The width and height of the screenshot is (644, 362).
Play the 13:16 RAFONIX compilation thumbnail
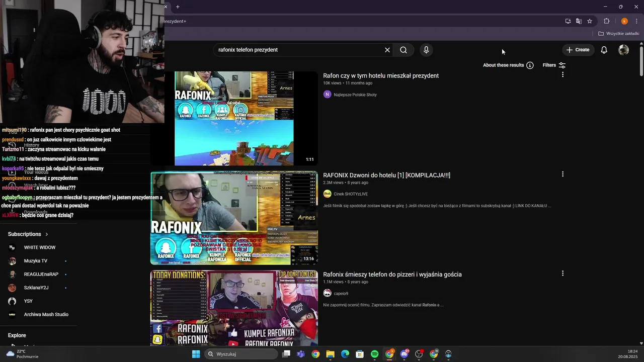pyautogui.click(x=234, y=218)
